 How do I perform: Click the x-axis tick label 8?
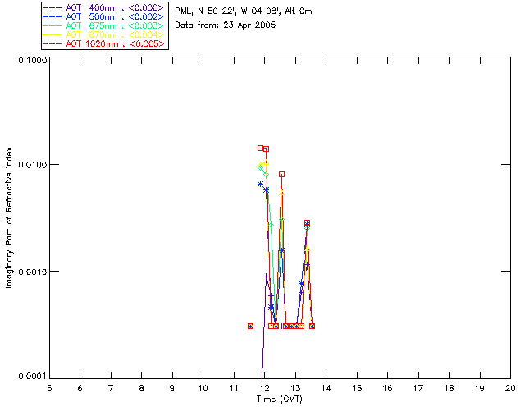(142, 388)
